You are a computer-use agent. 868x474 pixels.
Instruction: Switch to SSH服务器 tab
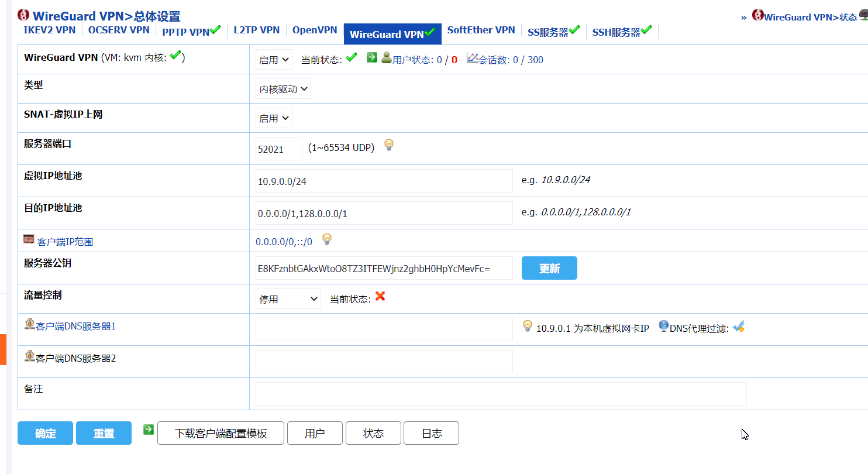click(622, 32)
